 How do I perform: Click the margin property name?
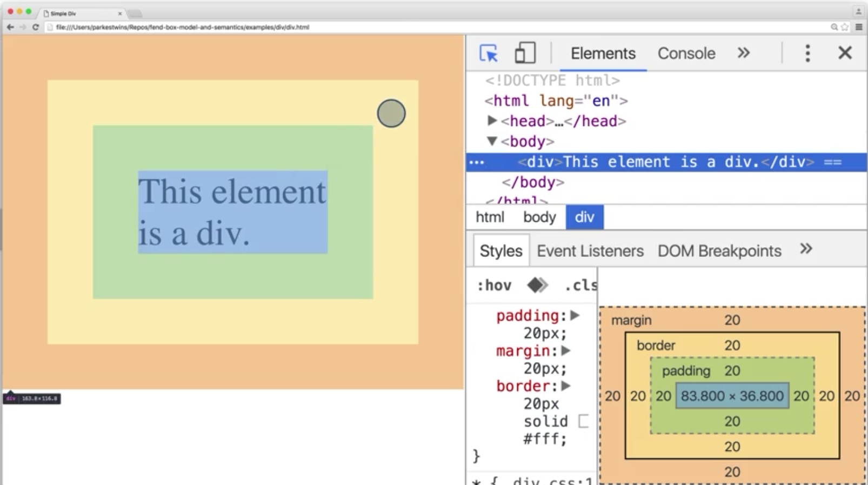click(x=523, y=350)
